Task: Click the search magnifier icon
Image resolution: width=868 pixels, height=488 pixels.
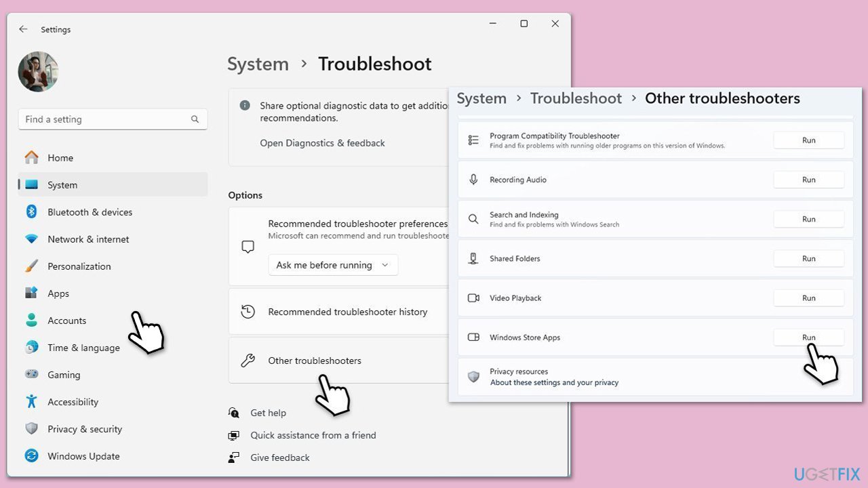Action: click(x=195, y=119)
